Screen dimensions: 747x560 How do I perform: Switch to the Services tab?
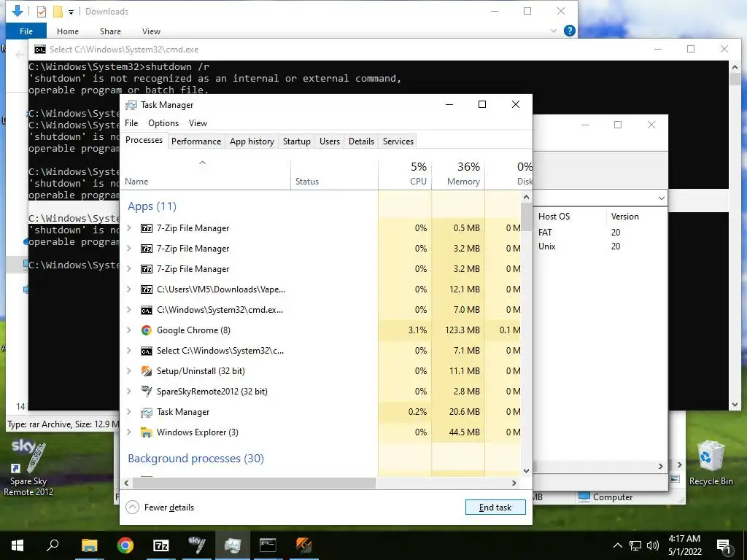(x=398, y=141)
